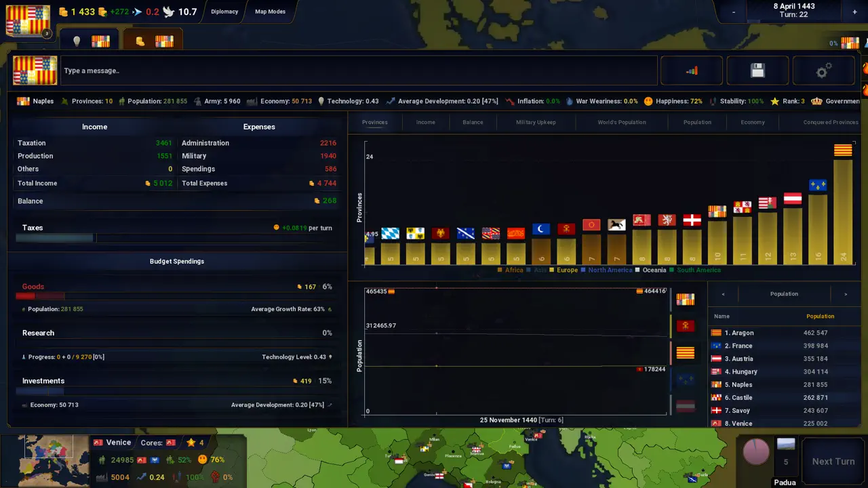
Task: Open the statistics bar chart icon
Action: 692,70
